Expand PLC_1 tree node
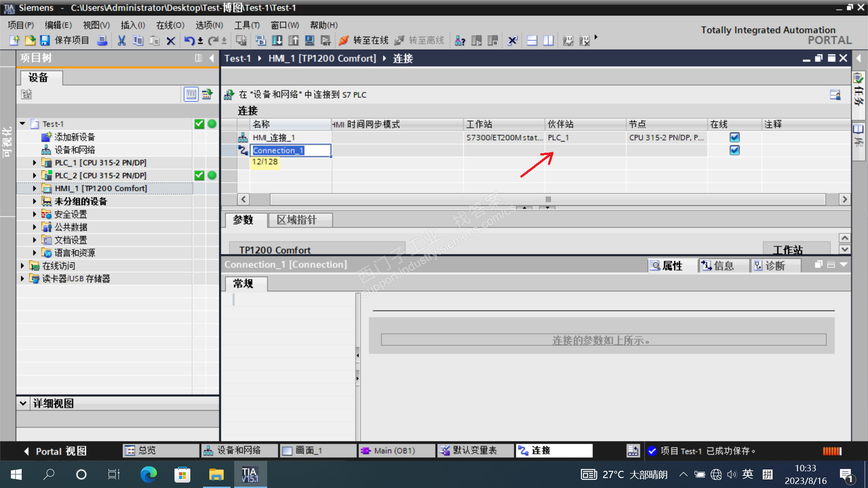The image size is (868, 488). click(34, 163)
